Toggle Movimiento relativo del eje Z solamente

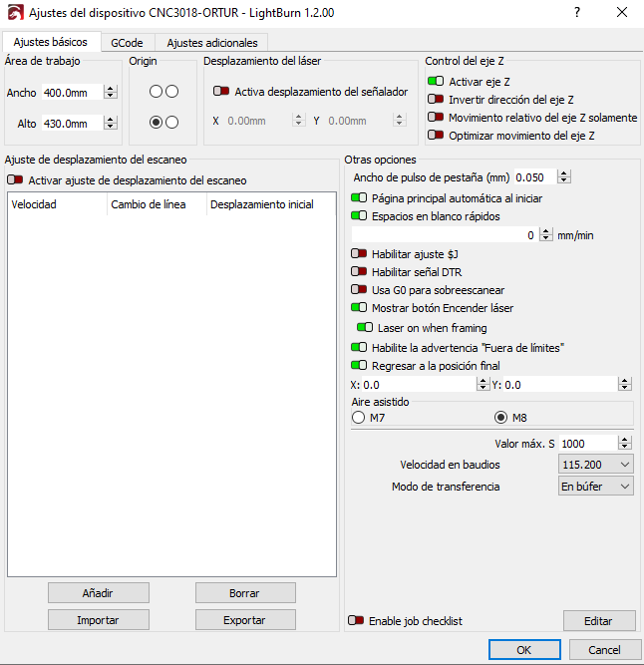(436, 117)
